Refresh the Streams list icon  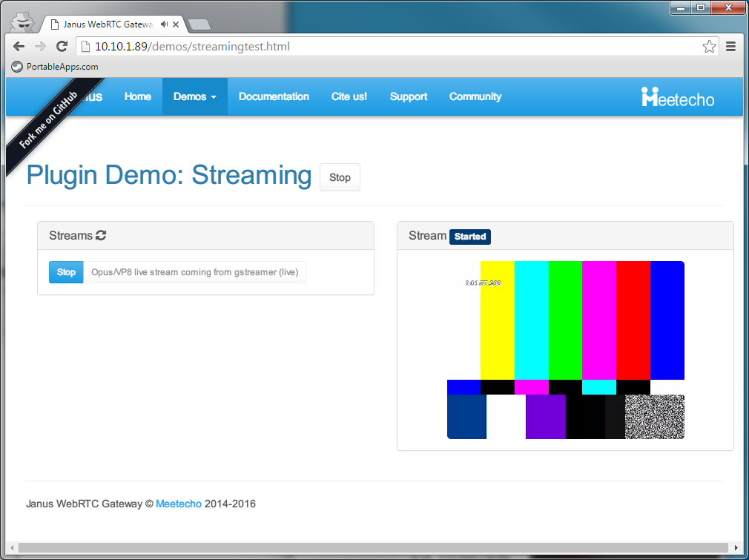tap(101, 235)
